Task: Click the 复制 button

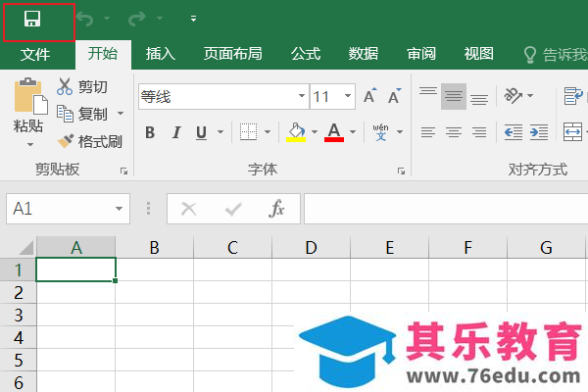Action: pos(82,114)
